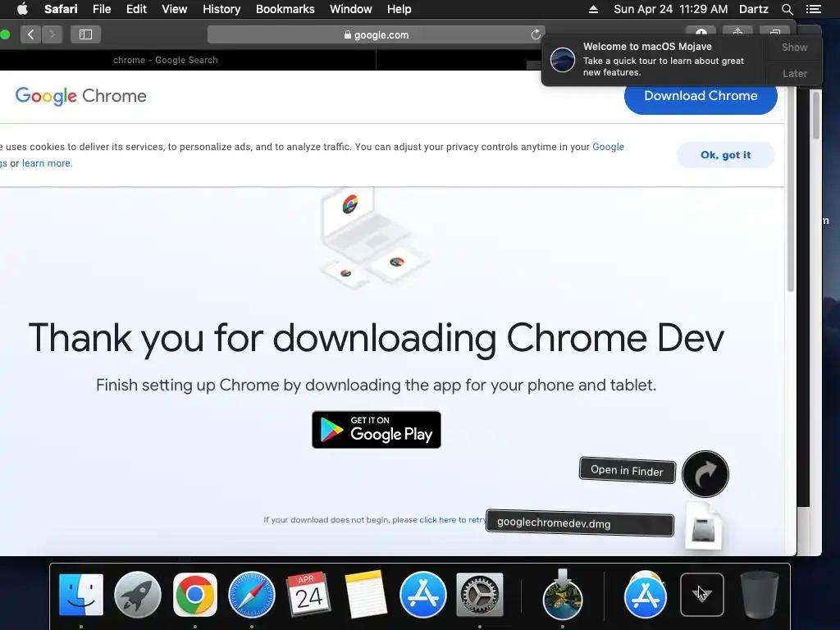Click the 'googlechromedev.dmg' label

point(580,523)
